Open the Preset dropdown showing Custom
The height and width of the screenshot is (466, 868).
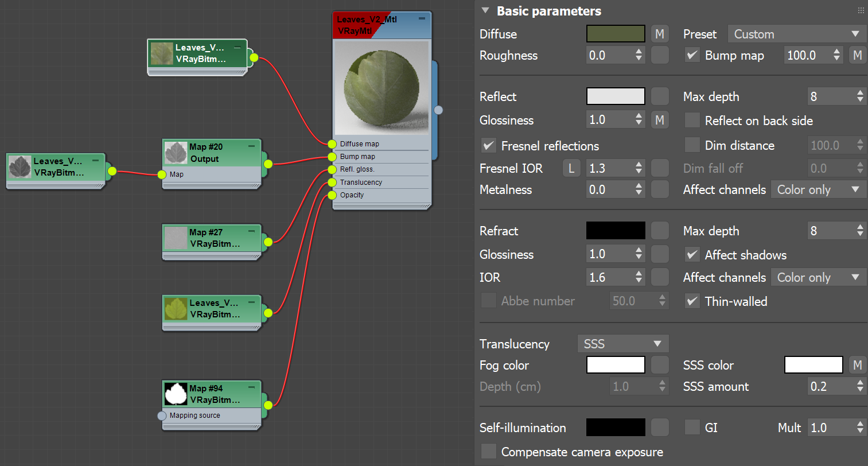(796, 34)
